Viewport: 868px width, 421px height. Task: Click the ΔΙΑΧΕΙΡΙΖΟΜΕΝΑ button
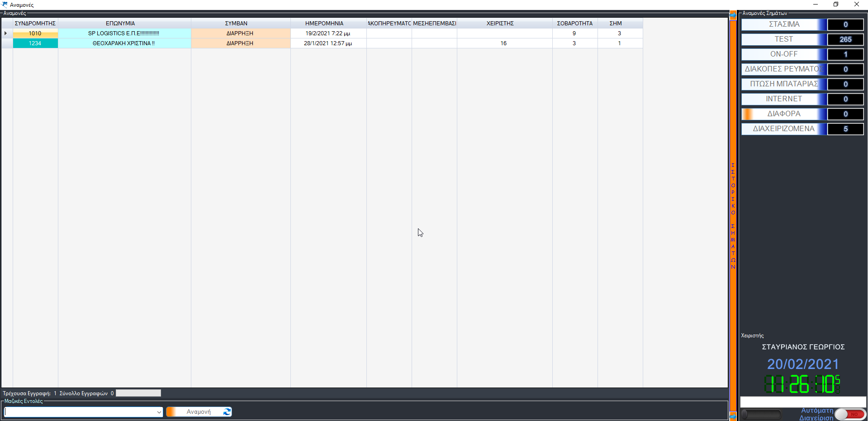(784, 129)
